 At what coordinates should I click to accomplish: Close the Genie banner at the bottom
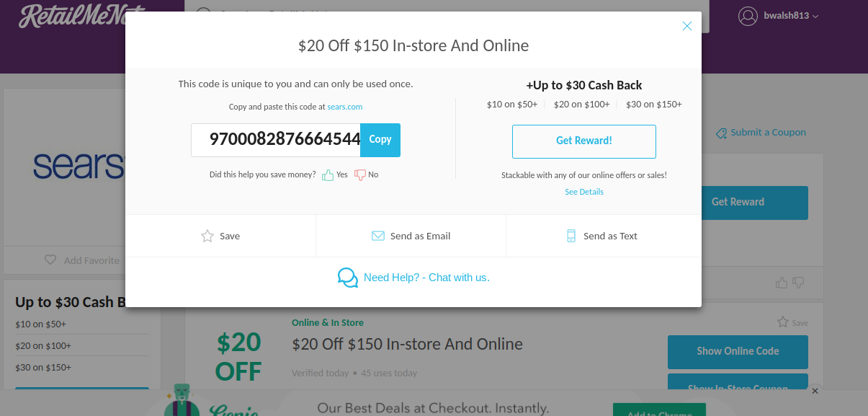(815, 391)
